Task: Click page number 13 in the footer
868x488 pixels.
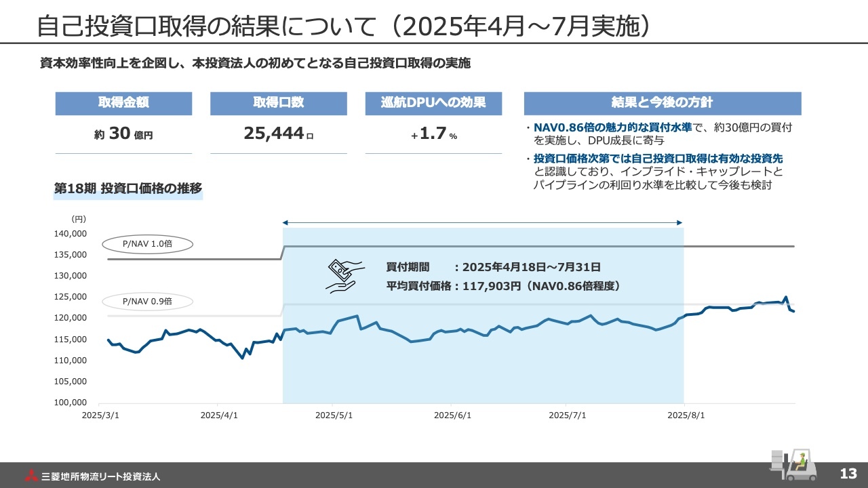Action: [x=848, y=473]
